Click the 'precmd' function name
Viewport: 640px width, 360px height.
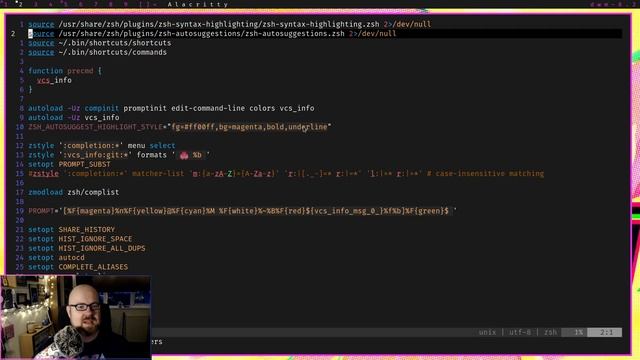[x=80, y=71]
